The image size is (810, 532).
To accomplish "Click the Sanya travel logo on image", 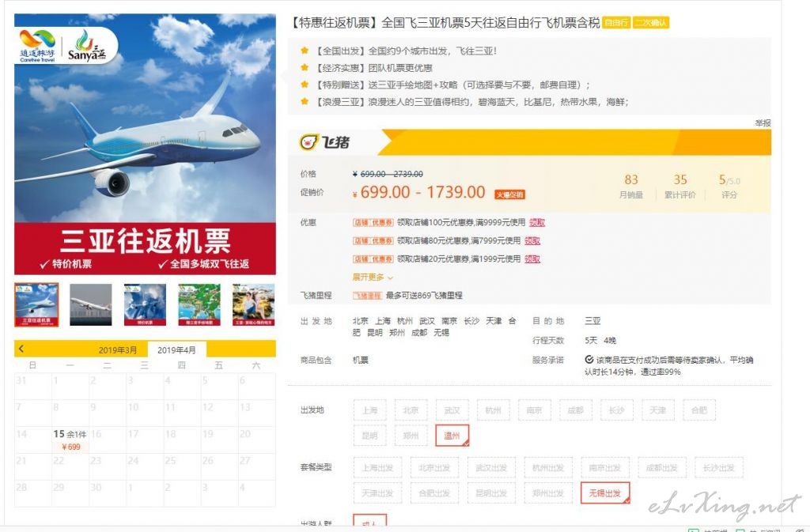I will (x=87, y=47).
